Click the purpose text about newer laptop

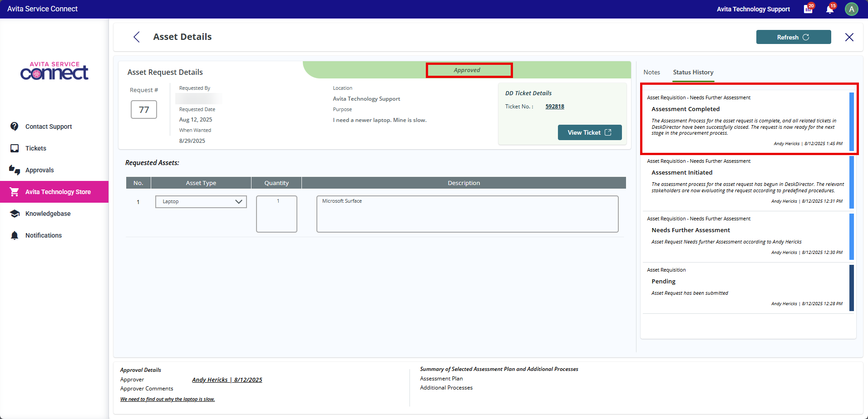click(x=380, y=120)
